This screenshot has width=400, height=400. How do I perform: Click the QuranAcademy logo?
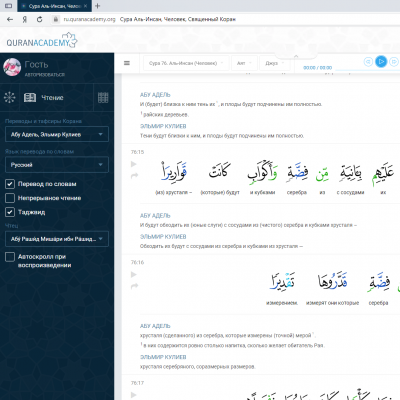pyautogui.click(x=42, y=41)
